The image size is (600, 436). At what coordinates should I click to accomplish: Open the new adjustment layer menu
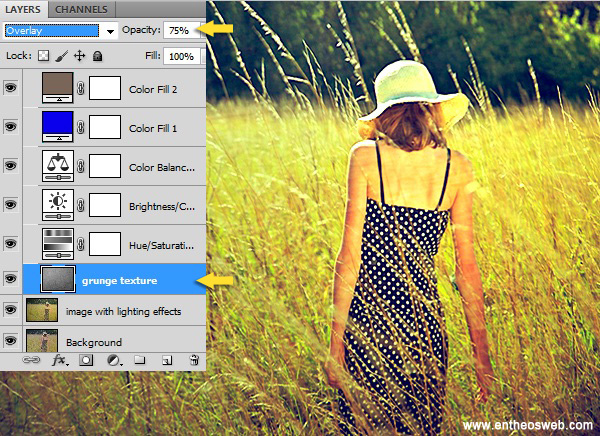[x=114, y=359]
